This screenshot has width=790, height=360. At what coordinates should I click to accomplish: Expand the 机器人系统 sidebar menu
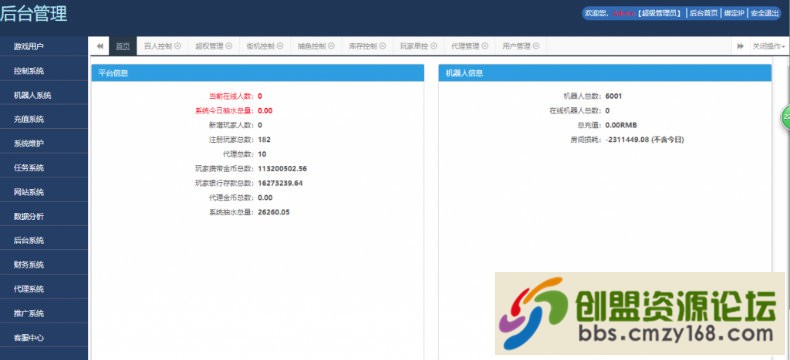point(44,95)
